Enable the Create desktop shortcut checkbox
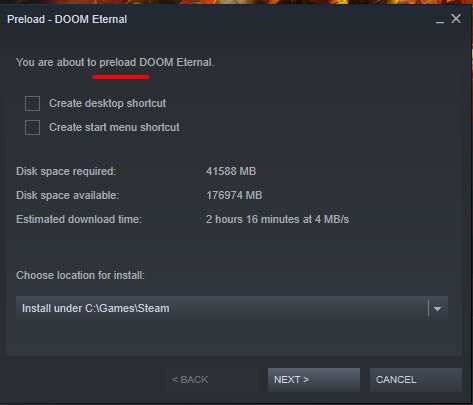This screenshot has width=473, height=405. [x=32, y=103]
